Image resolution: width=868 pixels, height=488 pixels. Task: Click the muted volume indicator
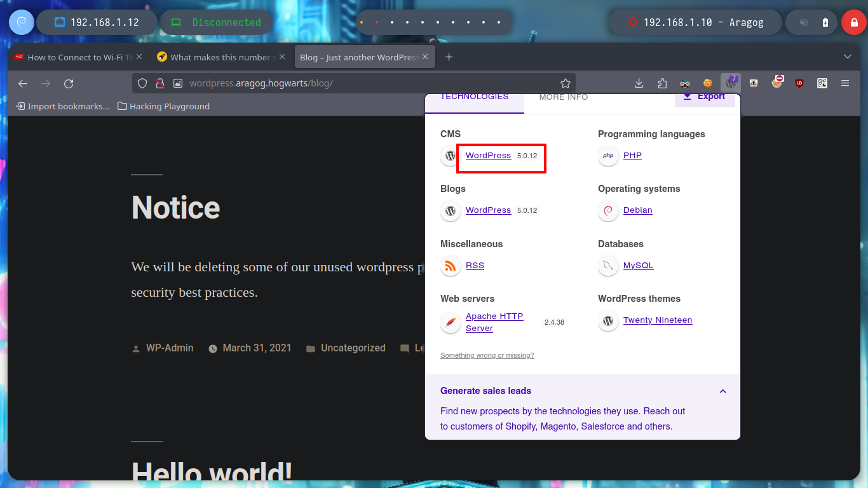point(804,22)
